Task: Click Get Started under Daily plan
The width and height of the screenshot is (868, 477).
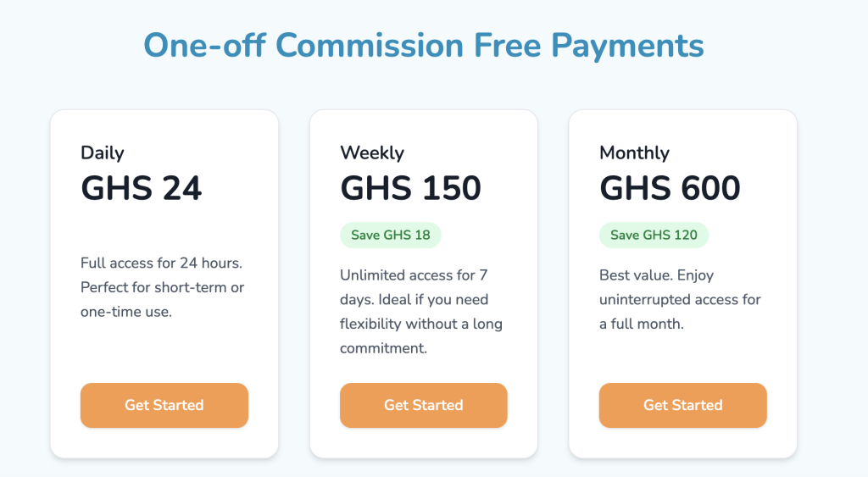Action: (164, 405)
